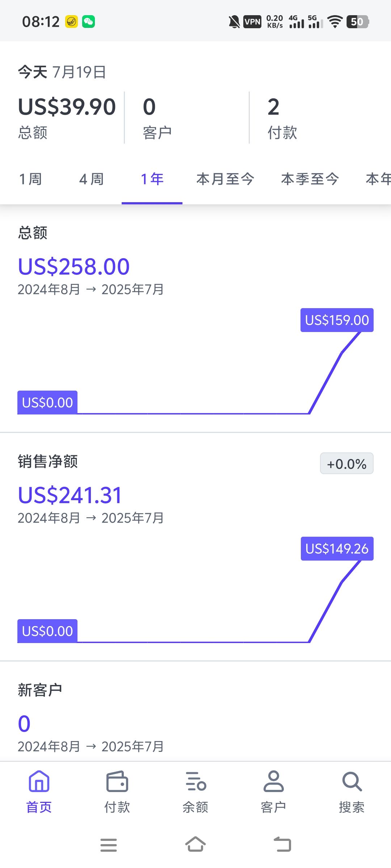This screenshot has height=868, width=391.
Task: Open the Search (搜索) magnifier icon
Action: [x=352, y=782]
